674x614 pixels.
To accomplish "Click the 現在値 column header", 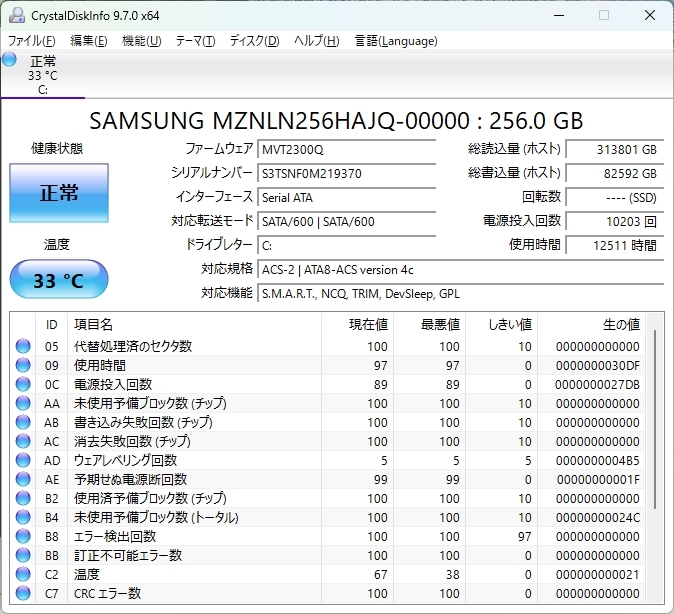I will [x=357, y=325].
